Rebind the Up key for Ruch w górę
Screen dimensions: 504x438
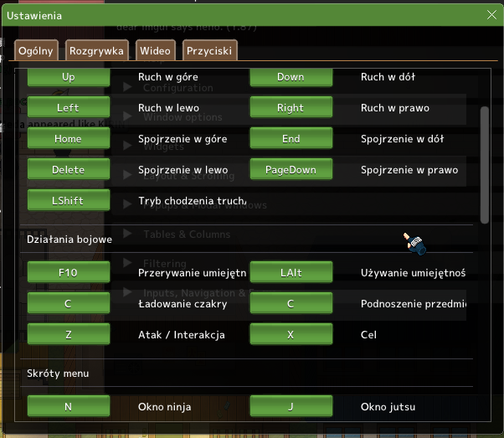(69, 77)
